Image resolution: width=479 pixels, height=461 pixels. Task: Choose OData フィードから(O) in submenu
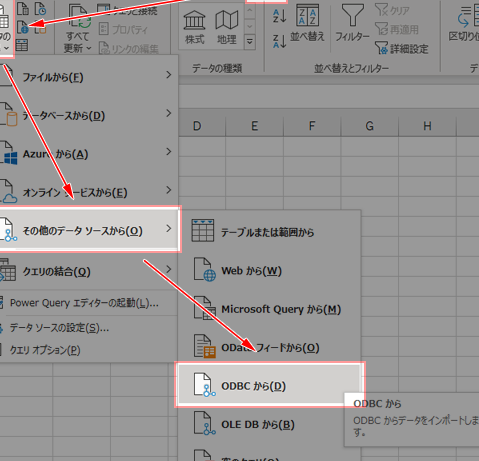(269, 348)
